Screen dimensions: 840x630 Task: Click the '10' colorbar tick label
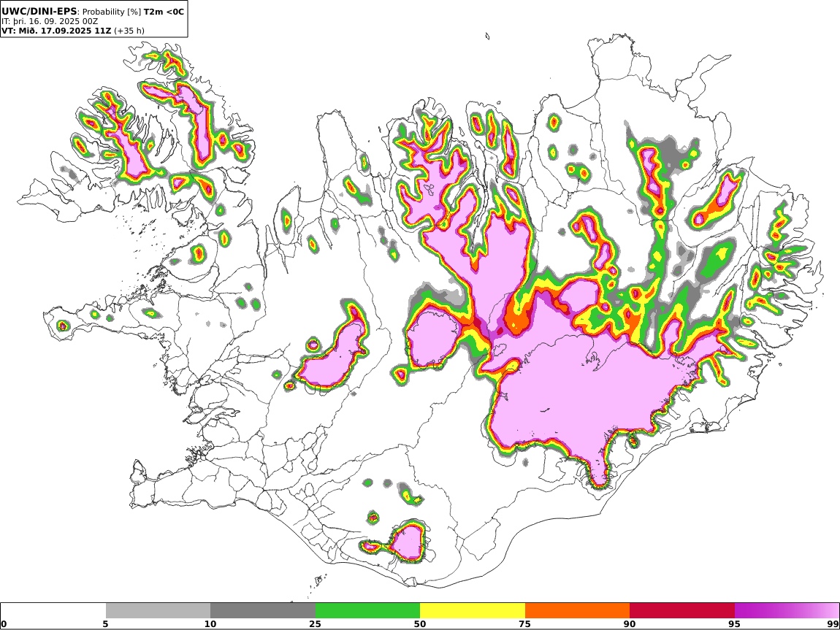pyautogui.click(x=210, y=624)
